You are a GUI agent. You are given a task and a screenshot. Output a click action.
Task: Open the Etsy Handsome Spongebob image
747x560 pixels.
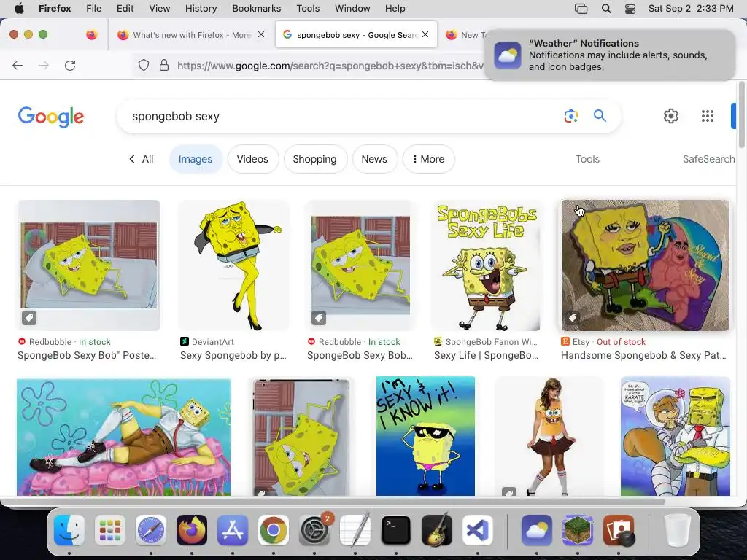point(645,265)
